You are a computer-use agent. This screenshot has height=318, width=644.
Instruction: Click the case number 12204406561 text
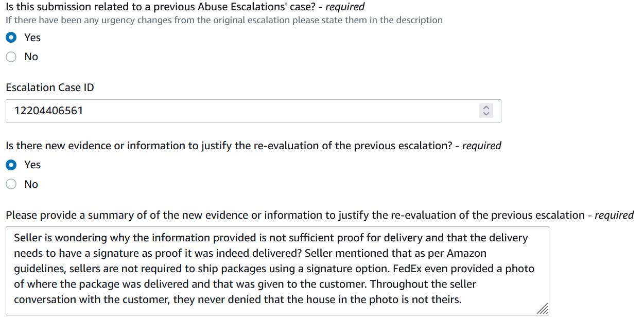(x=48, y=111)
